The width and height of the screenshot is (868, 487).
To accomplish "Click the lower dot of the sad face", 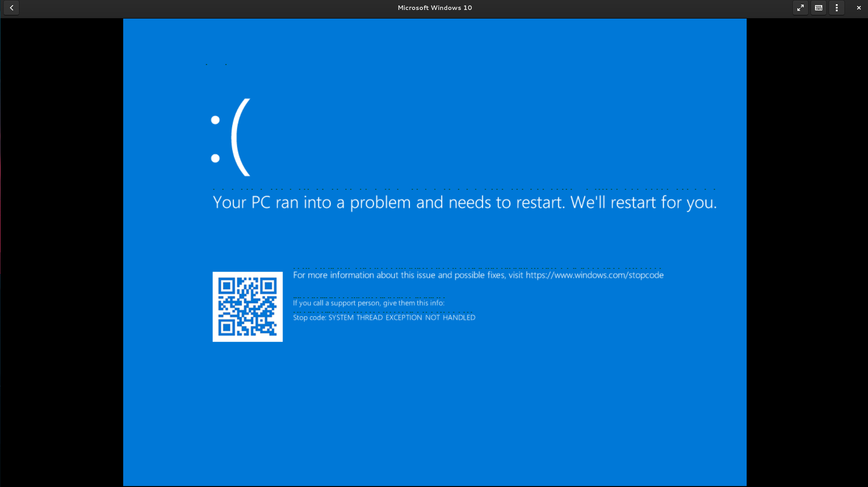I will 216,158.
